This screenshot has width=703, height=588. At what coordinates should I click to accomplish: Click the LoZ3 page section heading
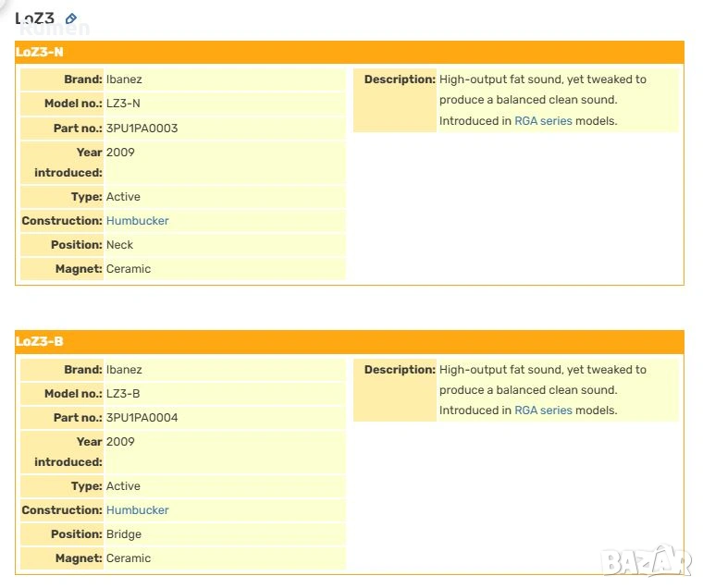tap(35, 18)
